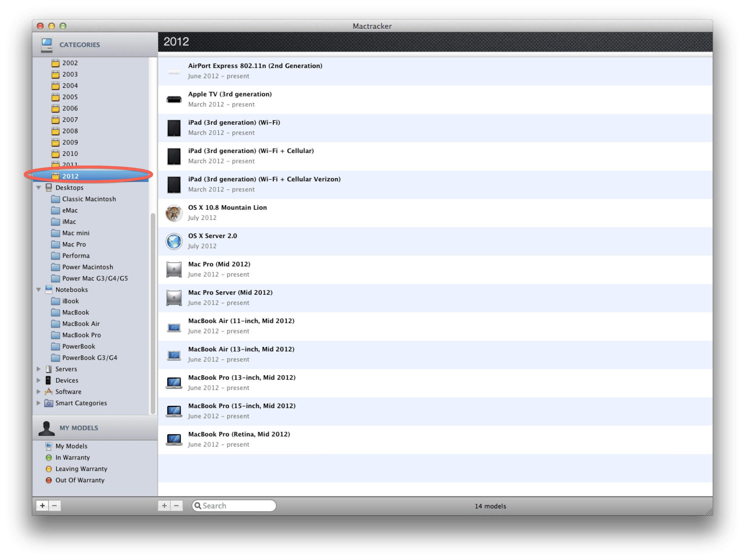Add a model with list plus button
Screen dimensions: 745x560
[164, 506]
